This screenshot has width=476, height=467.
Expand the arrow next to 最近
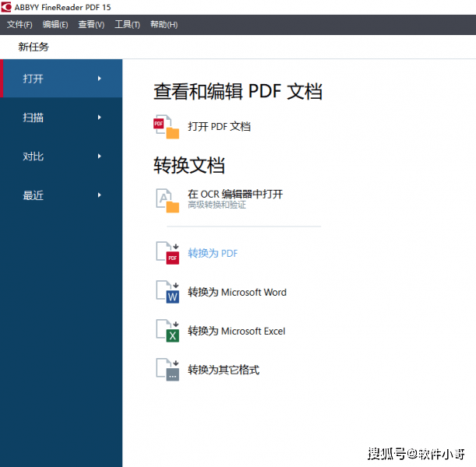99,195
